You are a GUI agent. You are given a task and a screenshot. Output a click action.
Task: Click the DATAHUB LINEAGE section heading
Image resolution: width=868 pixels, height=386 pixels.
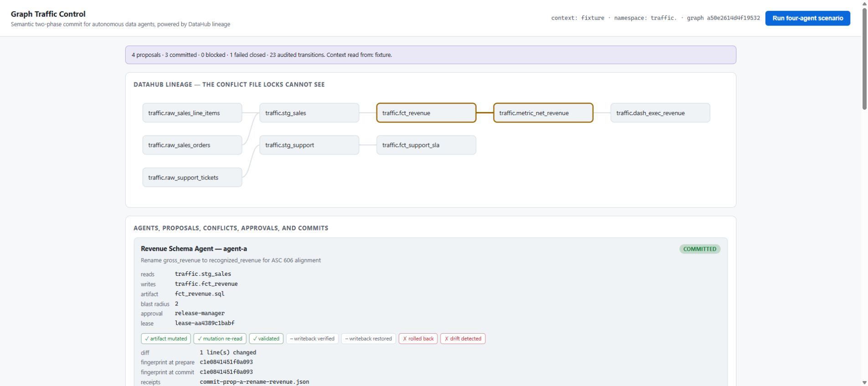coord(229,85)
